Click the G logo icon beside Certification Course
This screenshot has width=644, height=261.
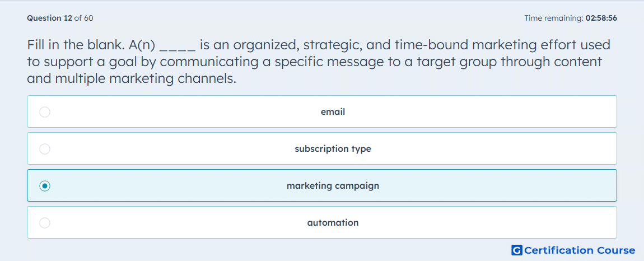517,250
